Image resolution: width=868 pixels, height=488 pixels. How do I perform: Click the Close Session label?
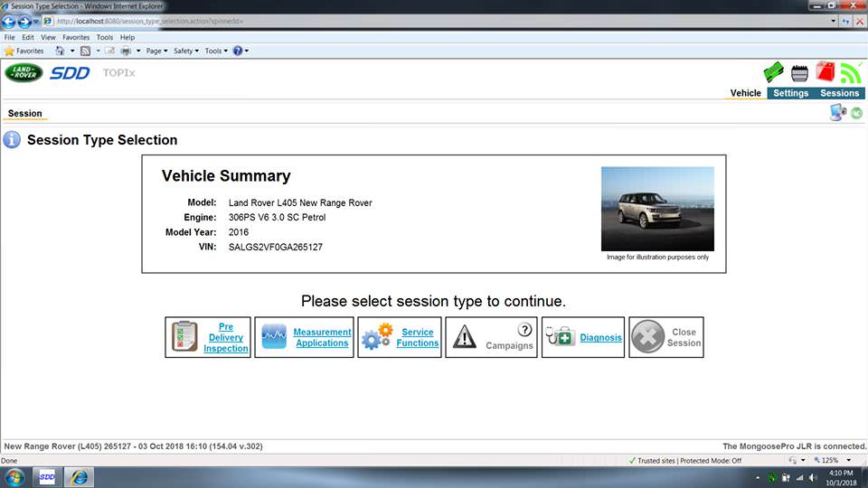pyautogui.click(x=684, y=337)
